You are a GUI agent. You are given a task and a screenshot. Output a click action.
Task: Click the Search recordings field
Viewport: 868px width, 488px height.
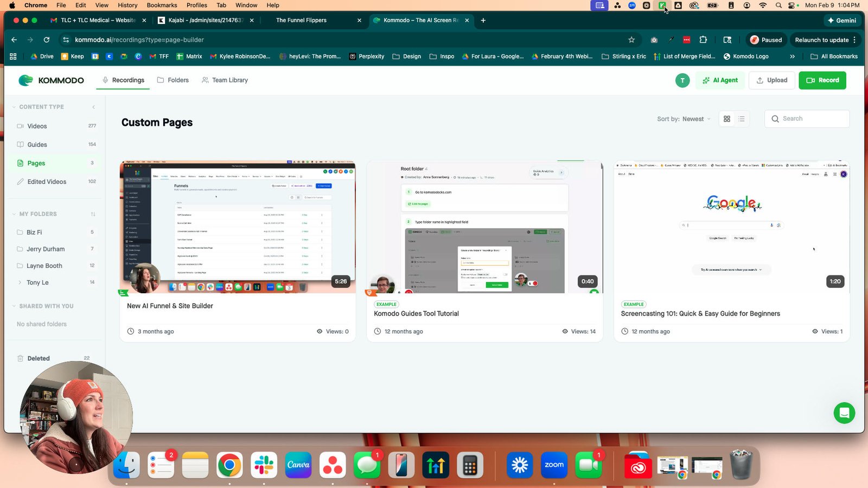[807, 119]
